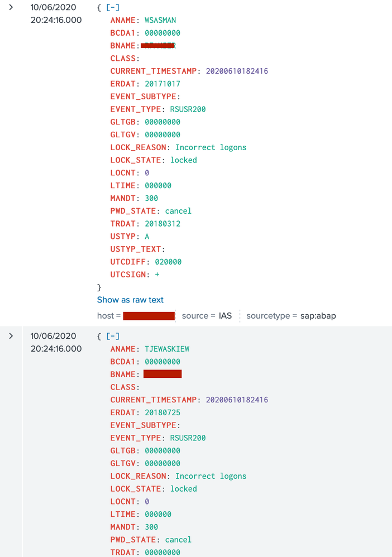Collapse JSON of WSASMAN event
The width and height of the screenshot is (392, 557).
113,7
